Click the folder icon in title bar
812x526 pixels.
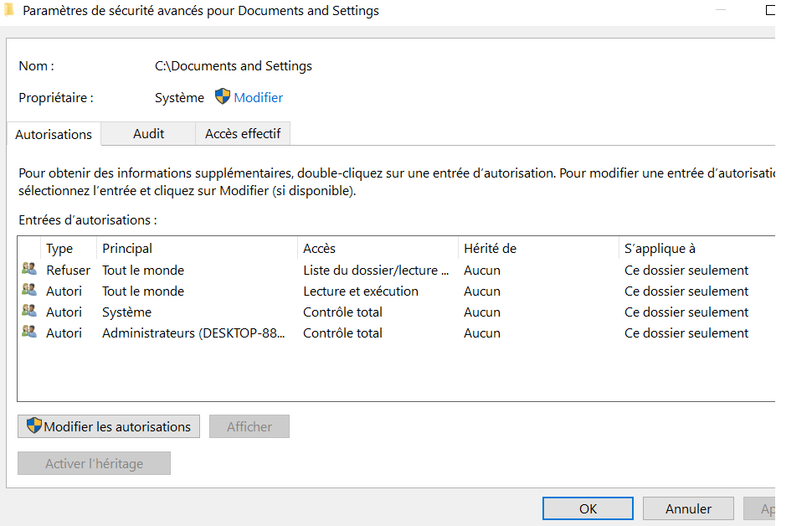click(8, 11)
